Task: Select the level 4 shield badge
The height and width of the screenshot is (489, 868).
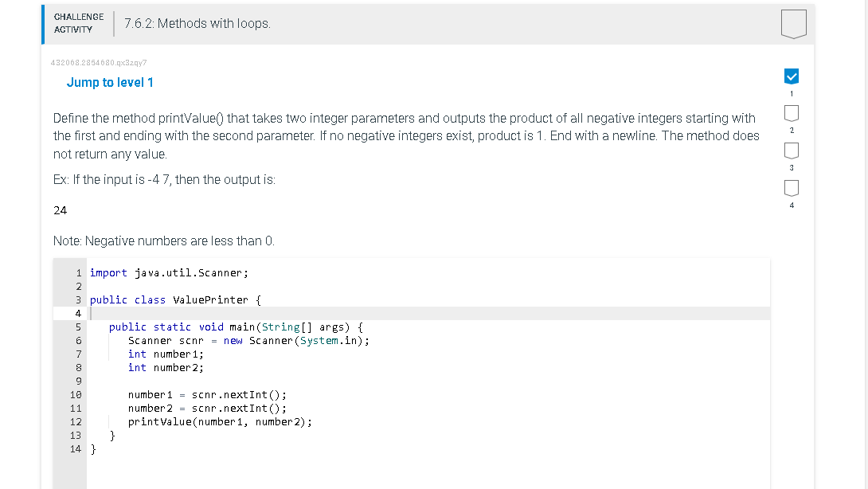Action: point(792,186)
